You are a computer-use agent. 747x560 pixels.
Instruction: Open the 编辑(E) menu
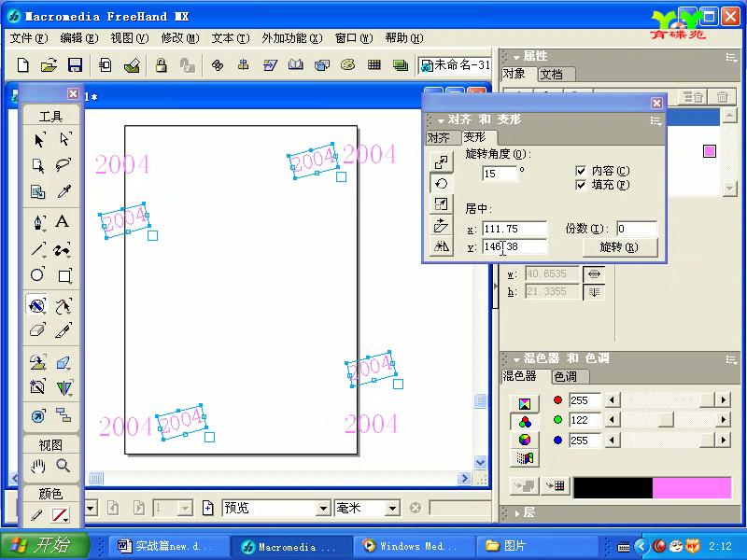click(79, 38)
